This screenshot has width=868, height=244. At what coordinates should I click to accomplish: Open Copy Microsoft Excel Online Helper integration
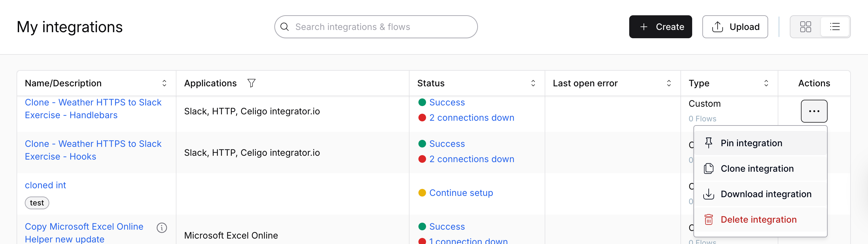click(84, 233)
